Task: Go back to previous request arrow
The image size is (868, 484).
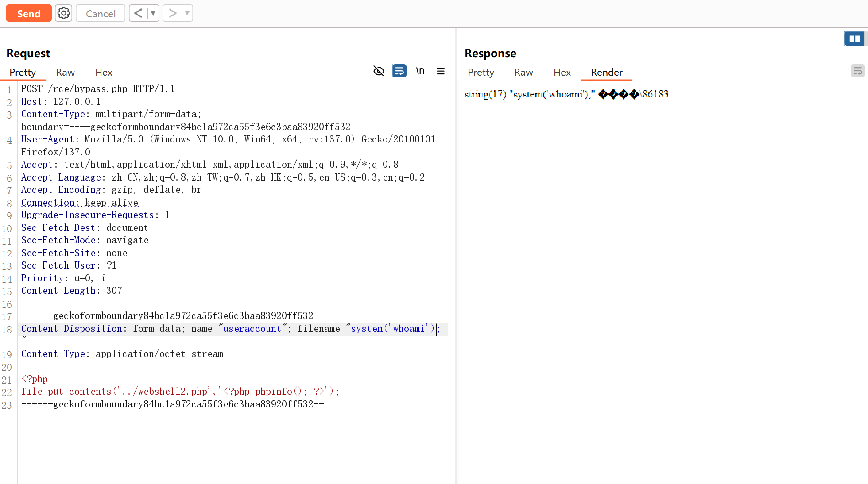Action: pos(138,13)
